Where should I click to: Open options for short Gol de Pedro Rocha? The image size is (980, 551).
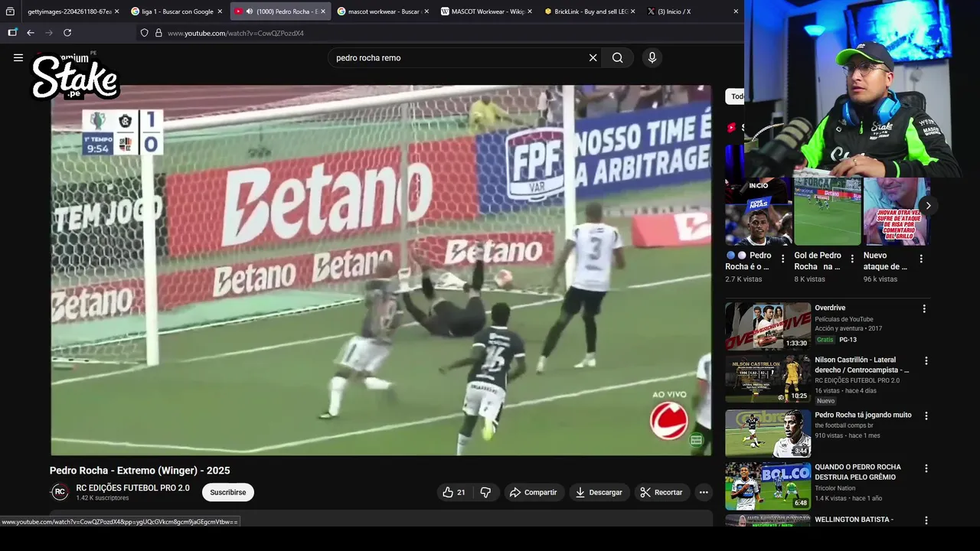852,259
